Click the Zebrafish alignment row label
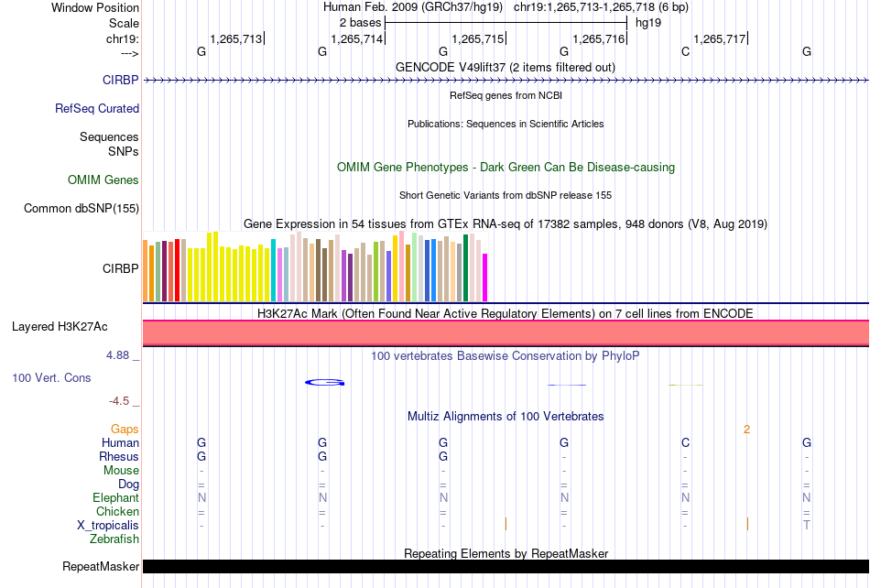This screenshot has width=870, height=588. [114, 539]
